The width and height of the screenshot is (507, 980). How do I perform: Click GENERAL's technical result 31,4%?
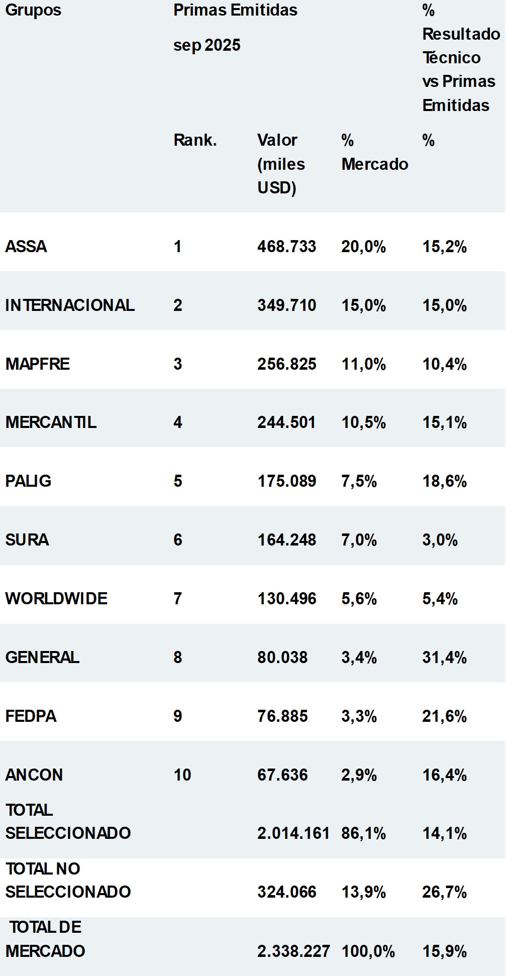pos(444,658)
